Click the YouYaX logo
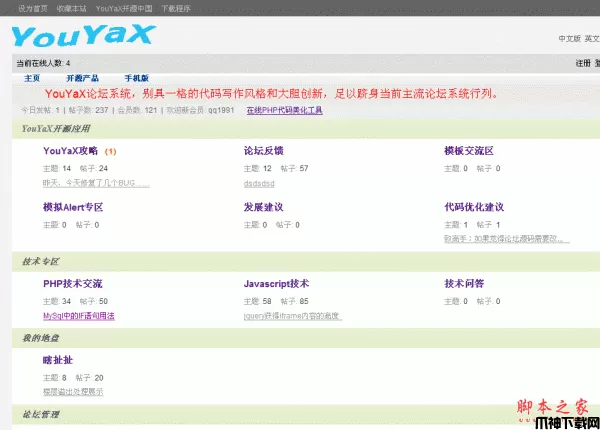Viewport: 600px width, 430px height. [x=83, y=35]
